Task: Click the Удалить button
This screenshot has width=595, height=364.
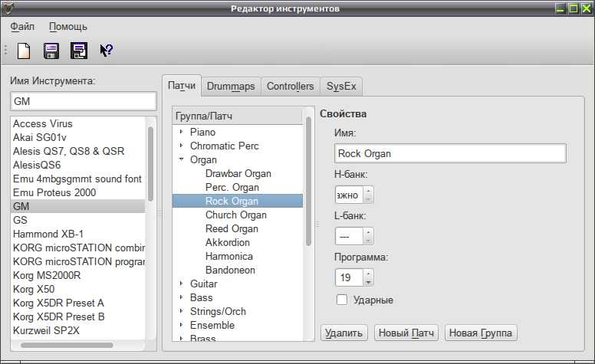Action: point(344,333)
